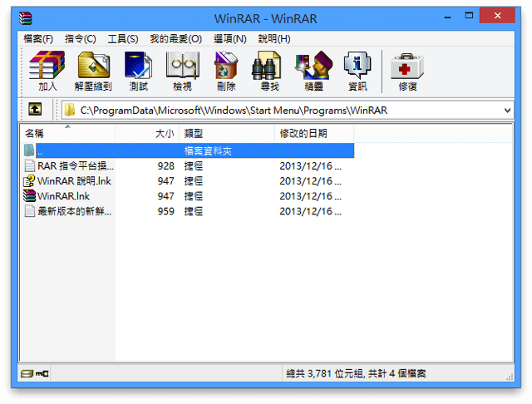Click the size value 928
Viewport: 532px width, 404px height.
166,166
